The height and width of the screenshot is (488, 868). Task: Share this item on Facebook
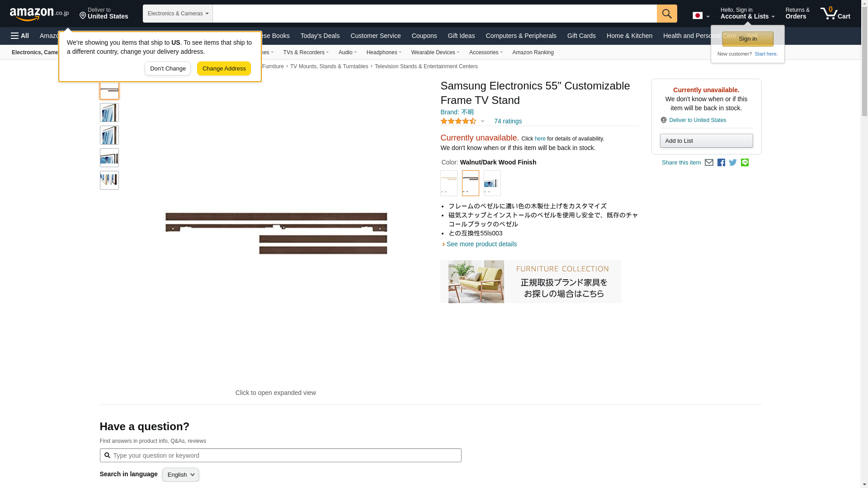tap(721, 163)
